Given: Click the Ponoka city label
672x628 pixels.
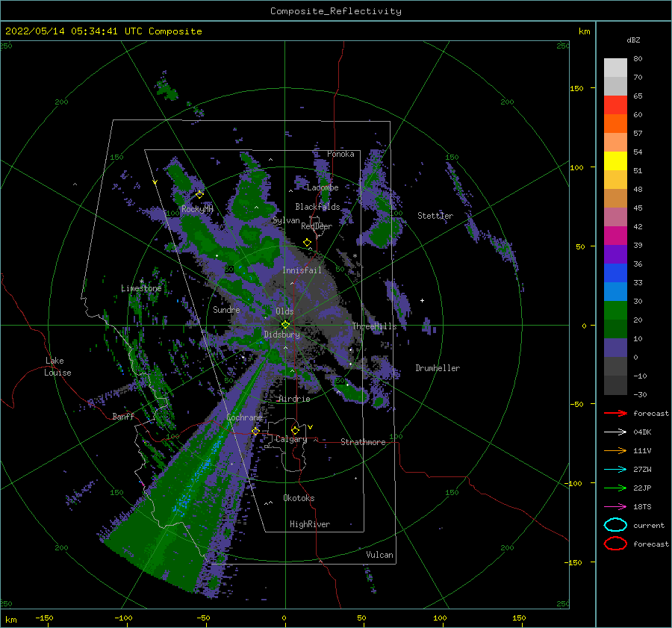Looking at the screenshot, I should click(340, 154).
